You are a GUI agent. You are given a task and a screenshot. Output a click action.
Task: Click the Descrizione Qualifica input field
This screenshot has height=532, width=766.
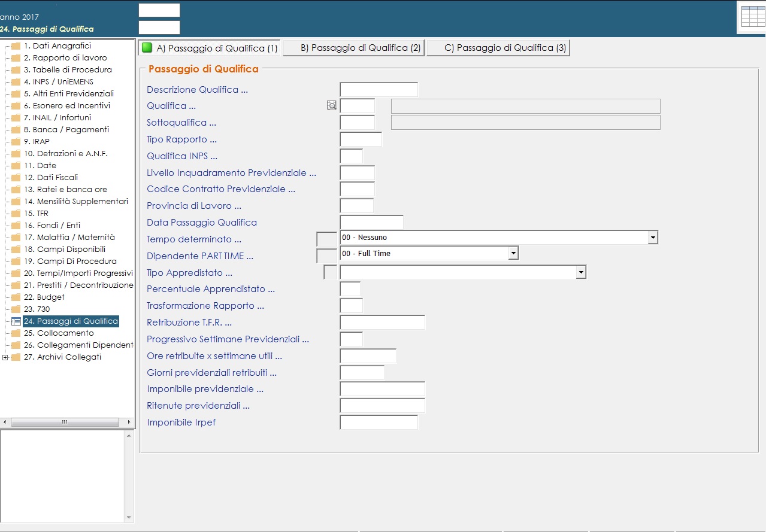[378, 90]
